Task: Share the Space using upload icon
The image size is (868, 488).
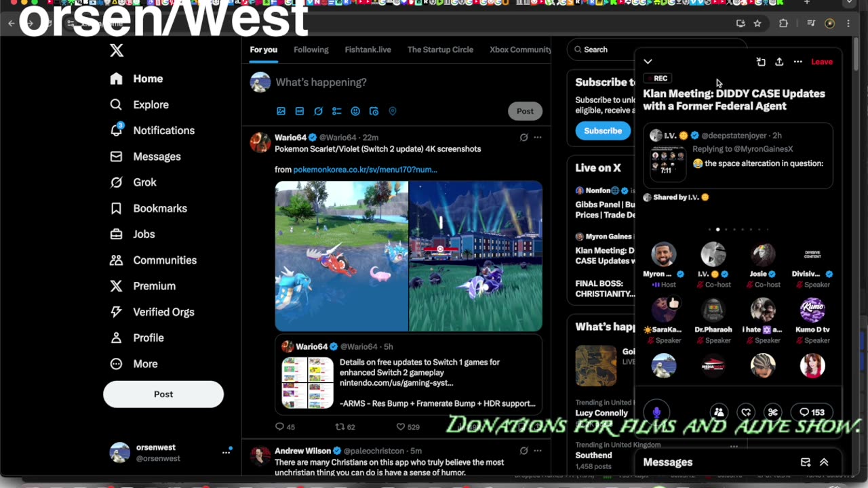Action: pyautogui.click(x=779, y=62)
